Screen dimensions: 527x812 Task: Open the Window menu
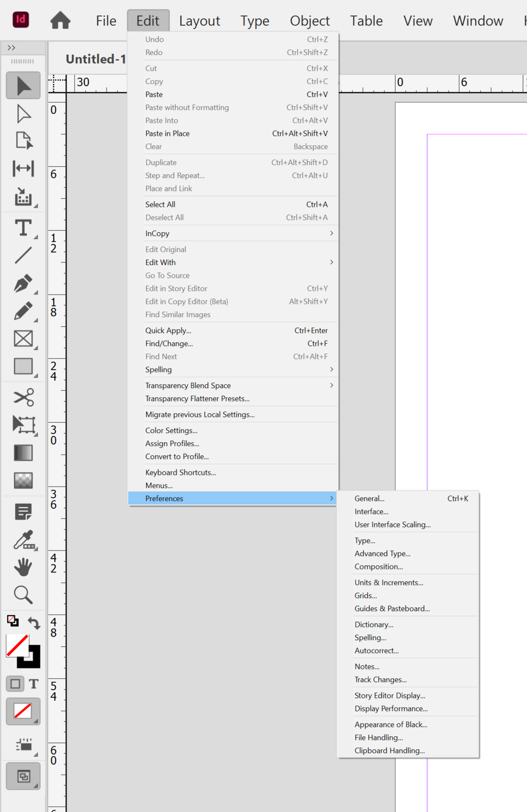[x=478, y=21]
